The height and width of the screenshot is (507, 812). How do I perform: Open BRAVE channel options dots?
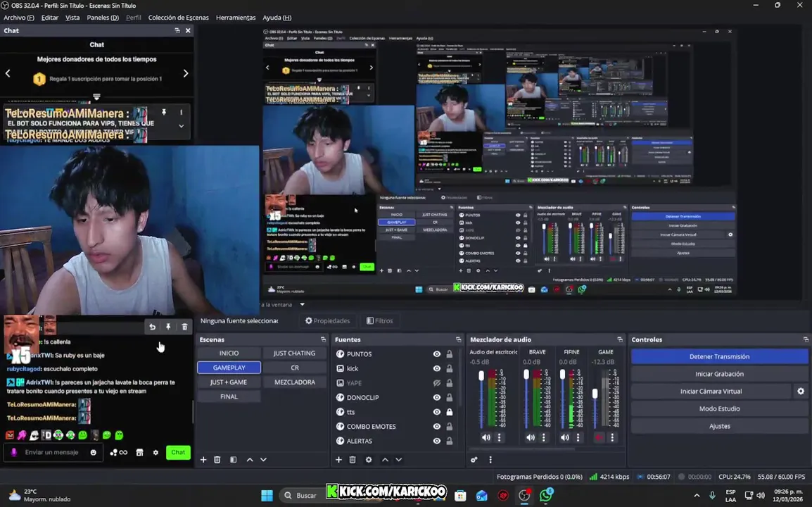point(544,437)
